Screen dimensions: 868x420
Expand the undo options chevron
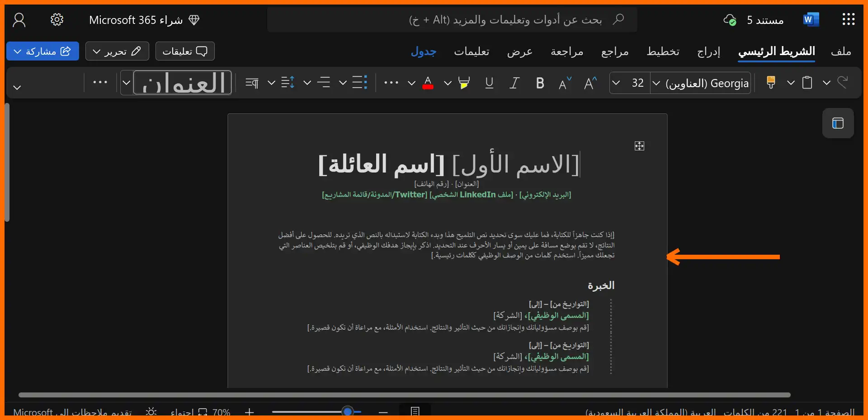[826, 83]
